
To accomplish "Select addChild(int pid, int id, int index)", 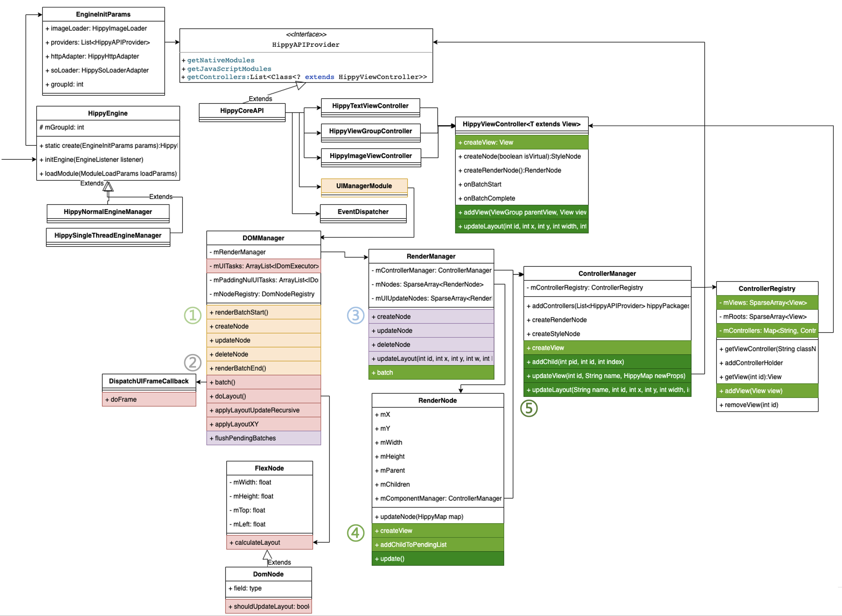I will coord(607,362).
